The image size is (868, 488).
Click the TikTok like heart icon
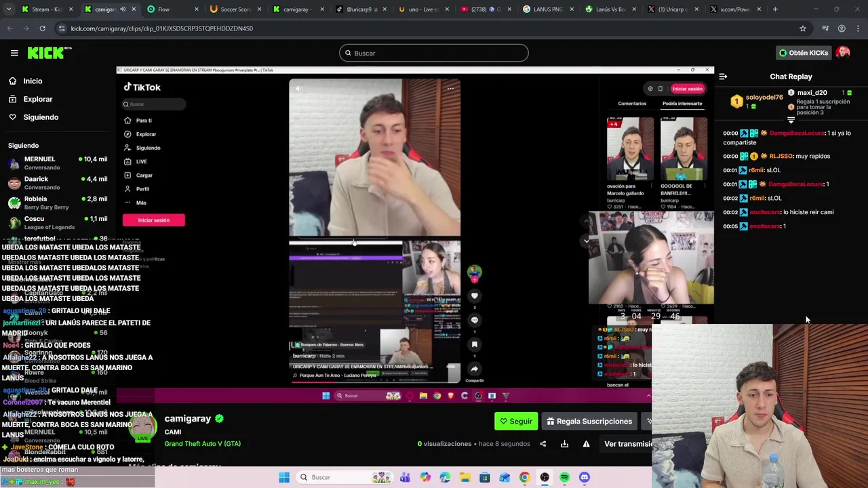click(x=475, y=296)
